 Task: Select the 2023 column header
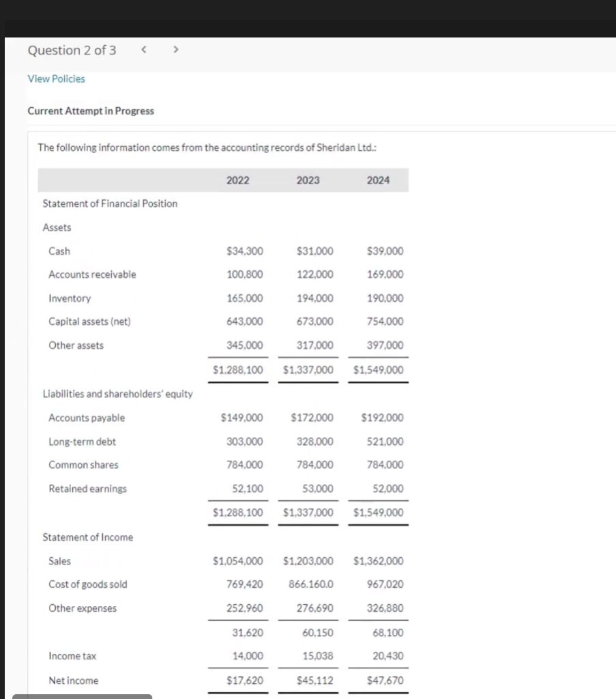[x=308, y=180]
